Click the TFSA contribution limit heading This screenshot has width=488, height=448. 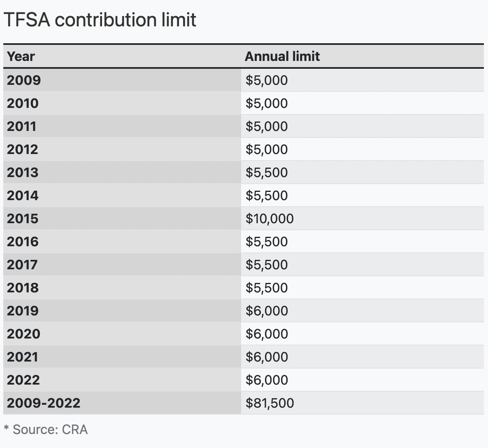pyautogui.click(x=100, y=20)
